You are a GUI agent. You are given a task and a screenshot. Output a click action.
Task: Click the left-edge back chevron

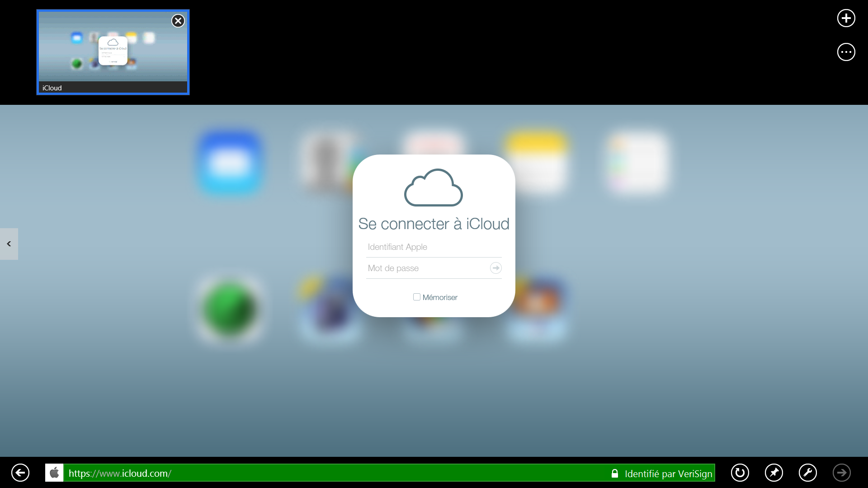9,244
